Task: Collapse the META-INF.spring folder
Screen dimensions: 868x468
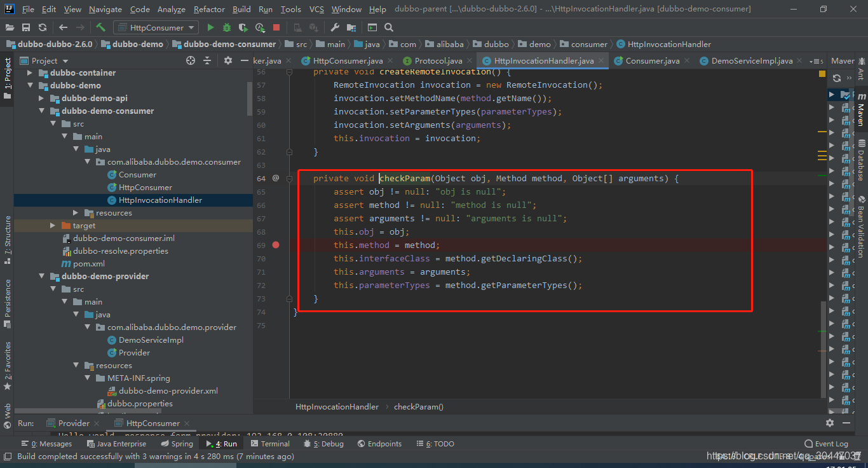Action: pyautogui.click(x=88, y=378)
